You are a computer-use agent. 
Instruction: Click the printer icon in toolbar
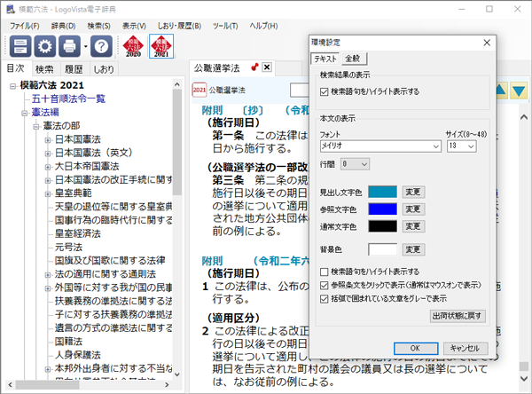(69, 46)
